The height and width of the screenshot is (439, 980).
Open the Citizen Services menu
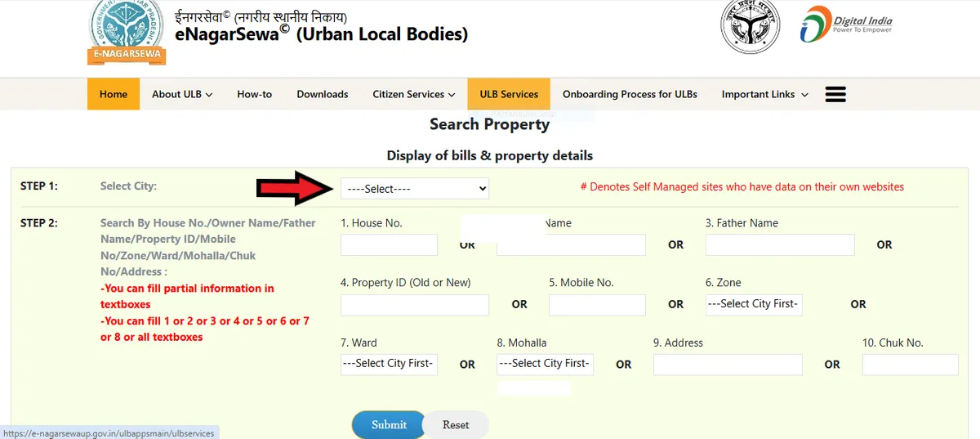click(413, 94)
